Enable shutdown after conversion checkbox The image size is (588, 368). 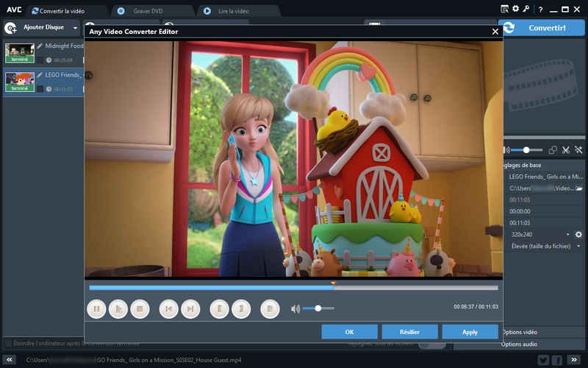tap(8, 343)
